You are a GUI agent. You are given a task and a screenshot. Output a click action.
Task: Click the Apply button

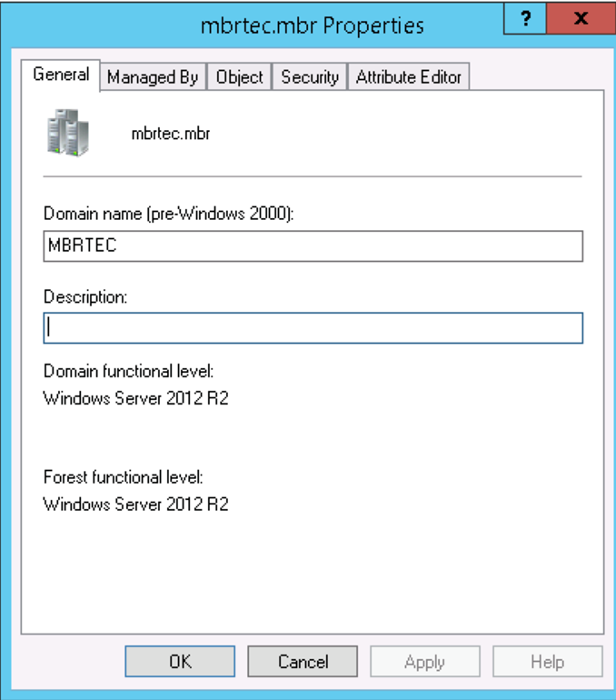[425, 661]
